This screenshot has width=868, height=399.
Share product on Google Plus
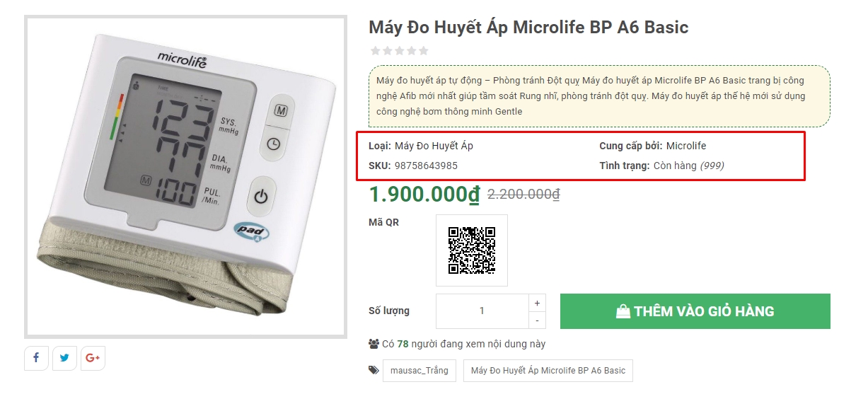pyautogui.click(x=93, y=358)
